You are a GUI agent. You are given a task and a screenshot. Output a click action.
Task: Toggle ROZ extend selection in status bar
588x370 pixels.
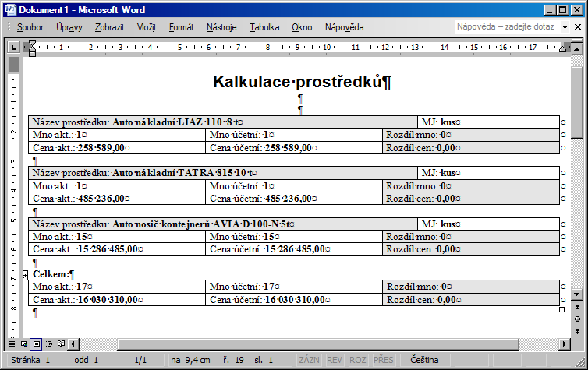click(357, 360)
